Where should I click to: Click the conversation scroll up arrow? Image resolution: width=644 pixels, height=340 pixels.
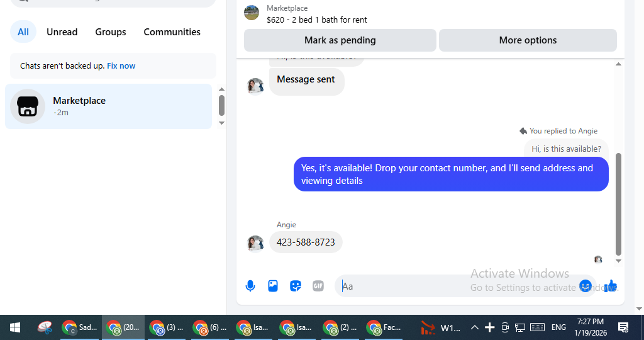(x=618, y=64)
